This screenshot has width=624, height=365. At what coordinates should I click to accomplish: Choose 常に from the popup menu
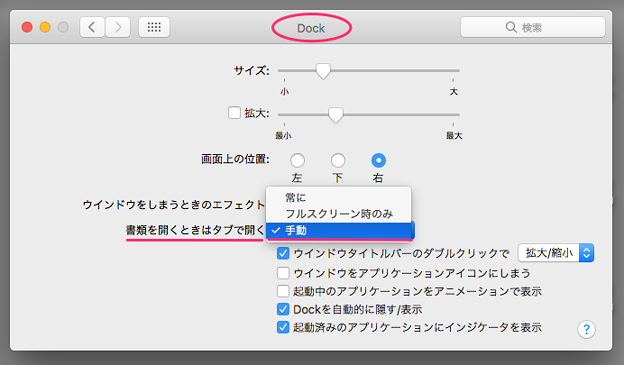point(338,197)
